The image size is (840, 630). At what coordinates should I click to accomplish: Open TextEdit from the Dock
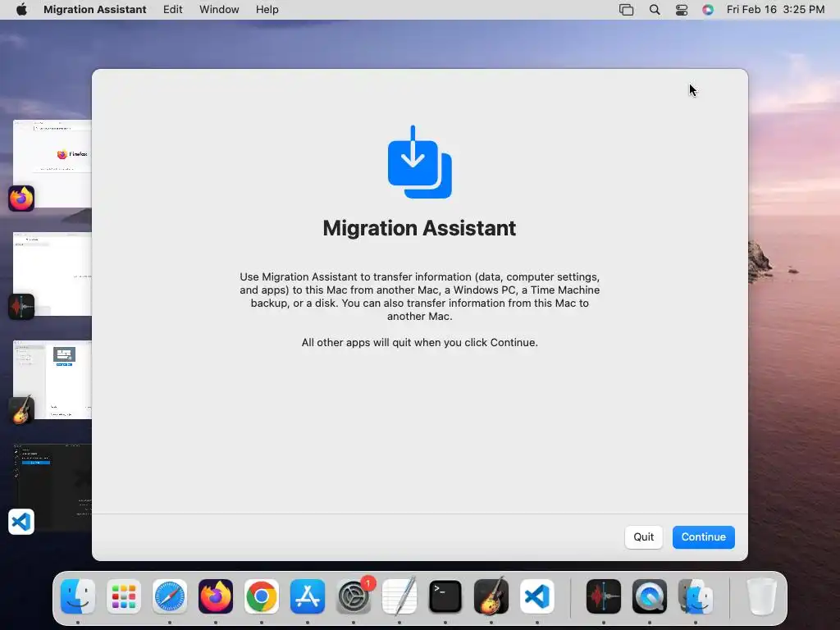coord(399,596)
